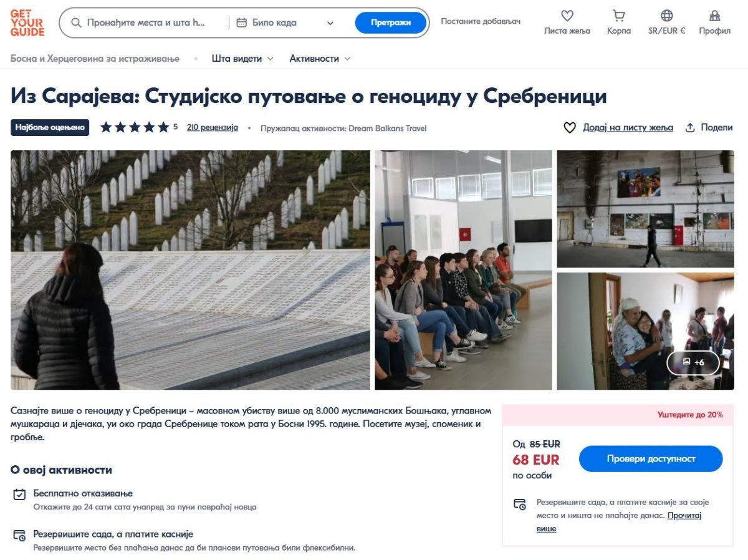
Task: Click the heart icon beside Додај на листу жеља
Action: [x=570, y=127]
